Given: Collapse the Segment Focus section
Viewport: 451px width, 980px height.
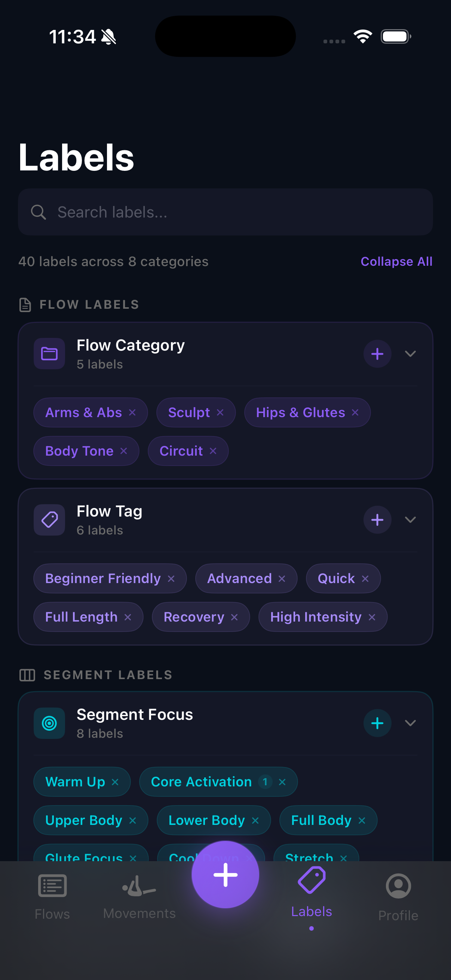Looking at the screenshot, I should pyautogui.click(x=411, y=723).
